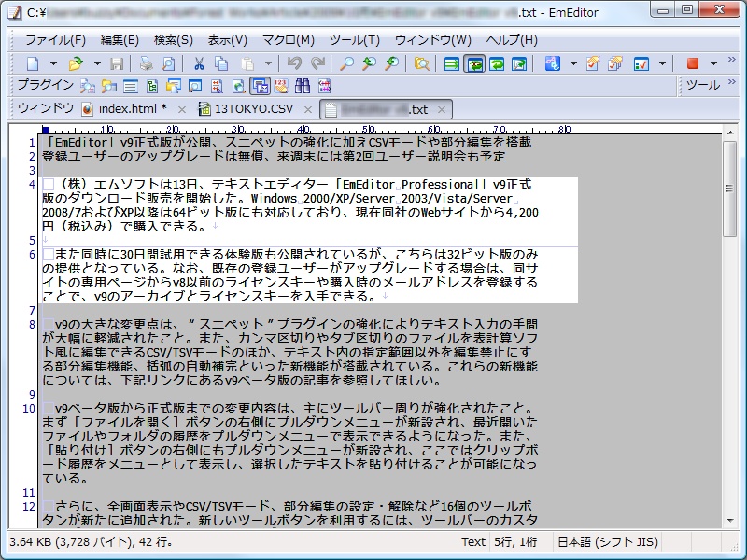Click the Text configuration label in status bar

tap(473, 542)
